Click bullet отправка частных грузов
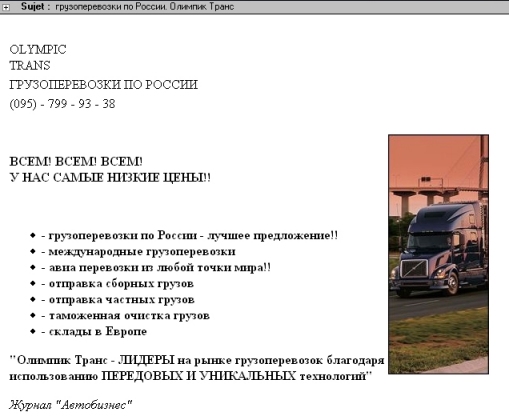 tap(118, 299)
